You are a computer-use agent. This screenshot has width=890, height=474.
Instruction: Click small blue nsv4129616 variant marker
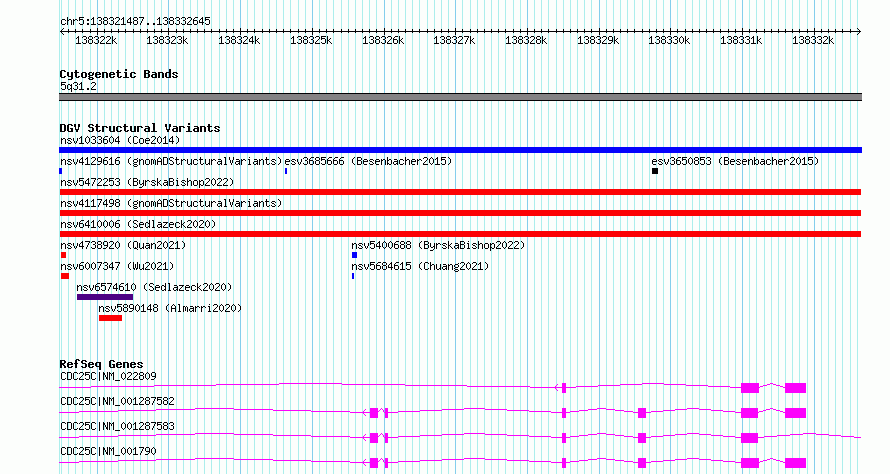pos(61,171)
